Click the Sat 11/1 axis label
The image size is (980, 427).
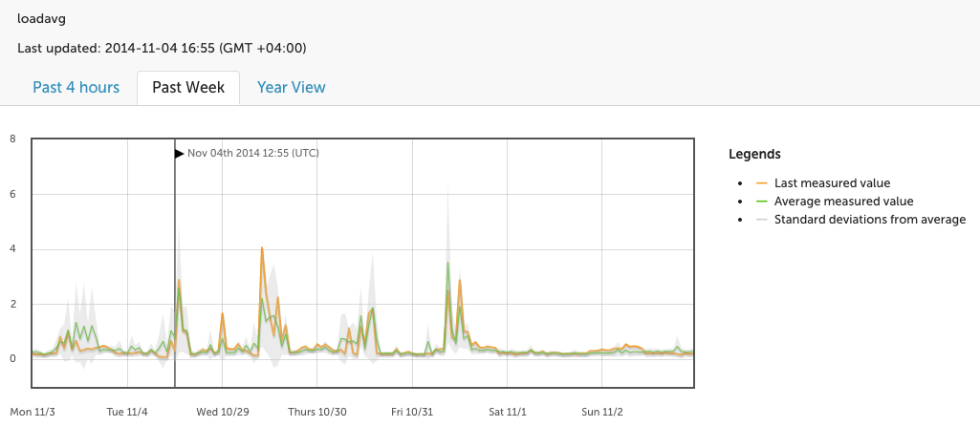(x=508, y=412)
